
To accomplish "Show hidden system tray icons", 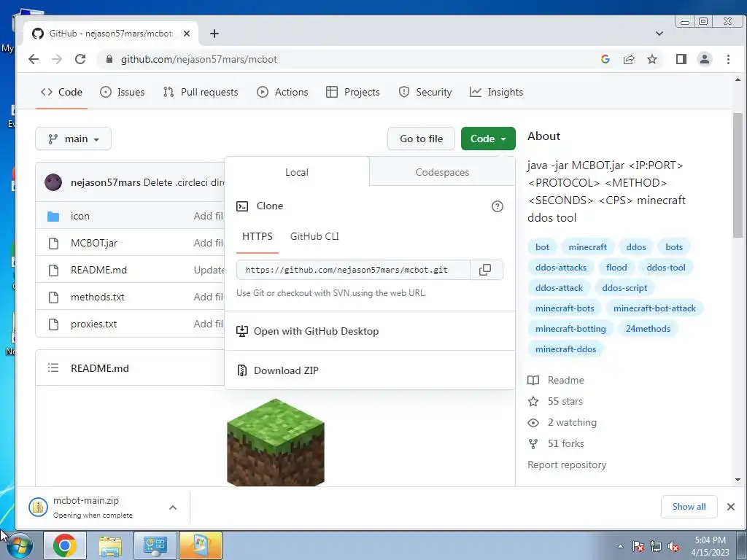I will pos(620,546).
